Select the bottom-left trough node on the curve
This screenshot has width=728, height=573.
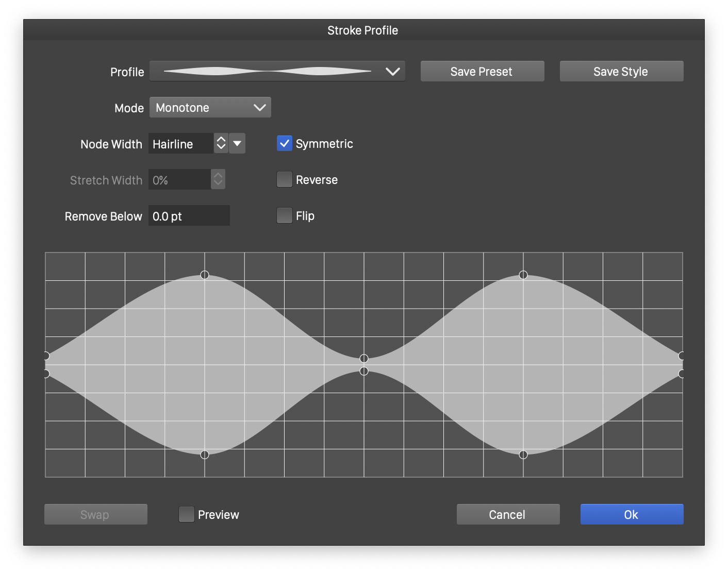[205, 454]
